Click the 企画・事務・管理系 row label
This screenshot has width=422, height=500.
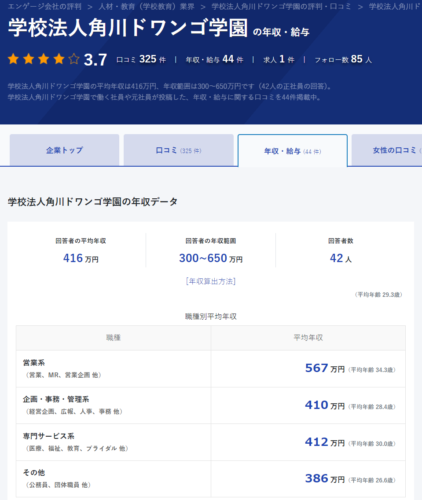pos(56,399)
